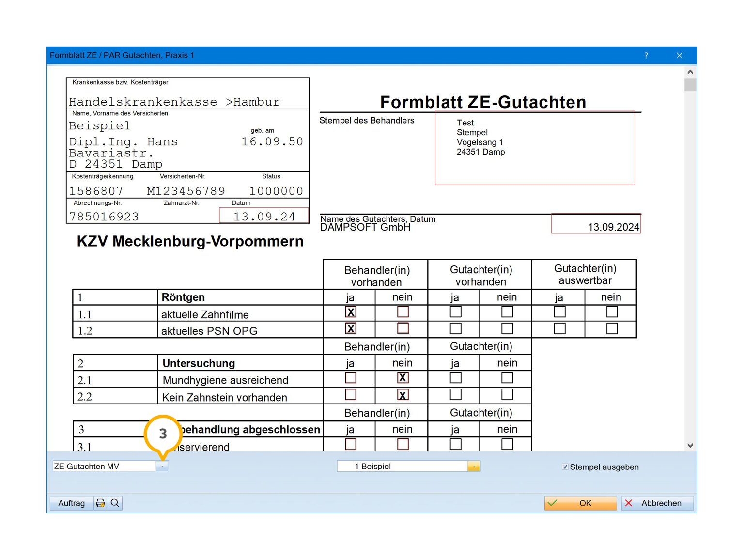Viewport: 744px width, 560px height.
Task: Click the help question mark in the title bar
Action: 646,56
